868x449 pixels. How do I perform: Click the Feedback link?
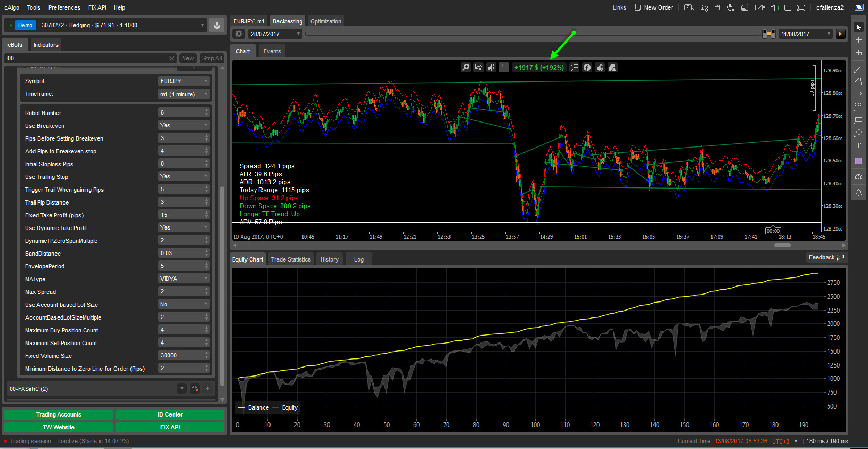coord(825,257)
